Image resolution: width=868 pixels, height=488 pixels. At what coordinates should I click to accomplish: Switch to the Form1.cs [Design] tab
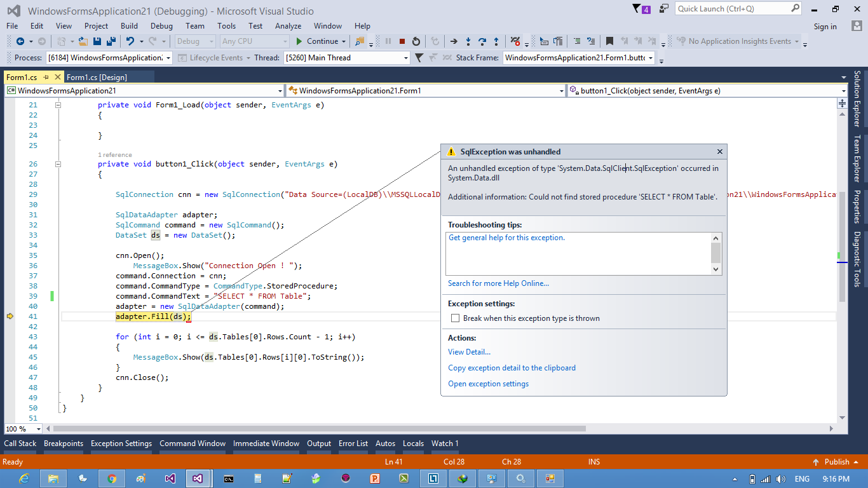97,77
